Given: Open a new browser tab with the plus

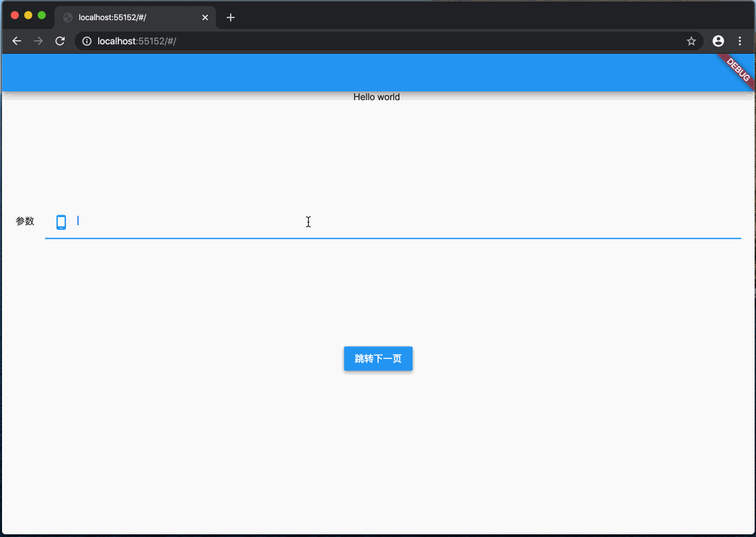Looking at the screenshot, I should click(x=231, y=17).
